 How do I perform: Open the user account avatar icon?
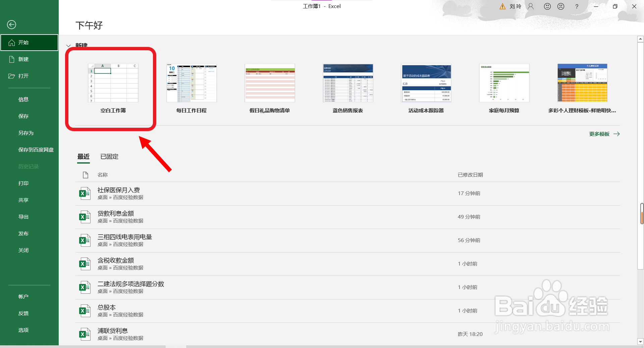coord(530,6)
